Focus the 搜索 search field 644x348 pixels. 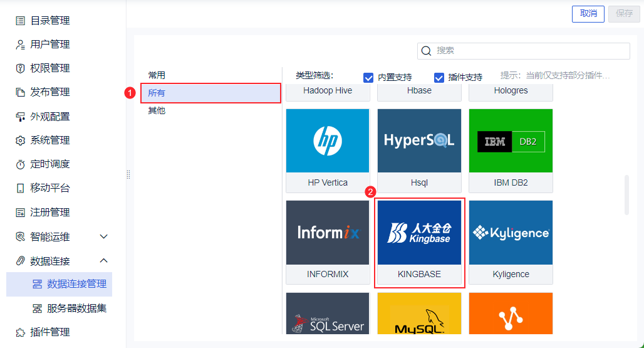(524, 51)
